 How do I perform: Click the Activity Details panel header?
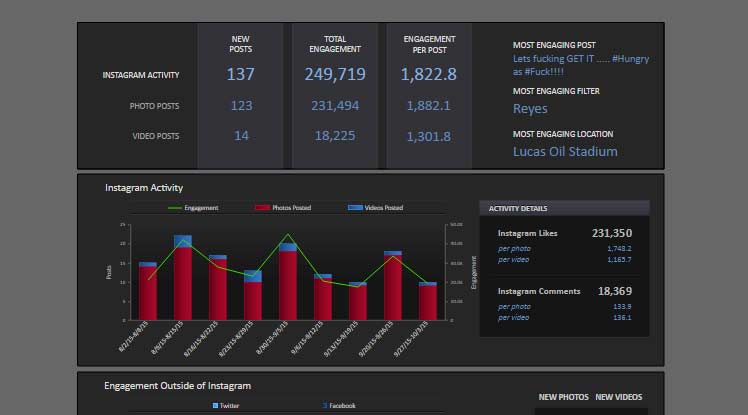(517, 208)
